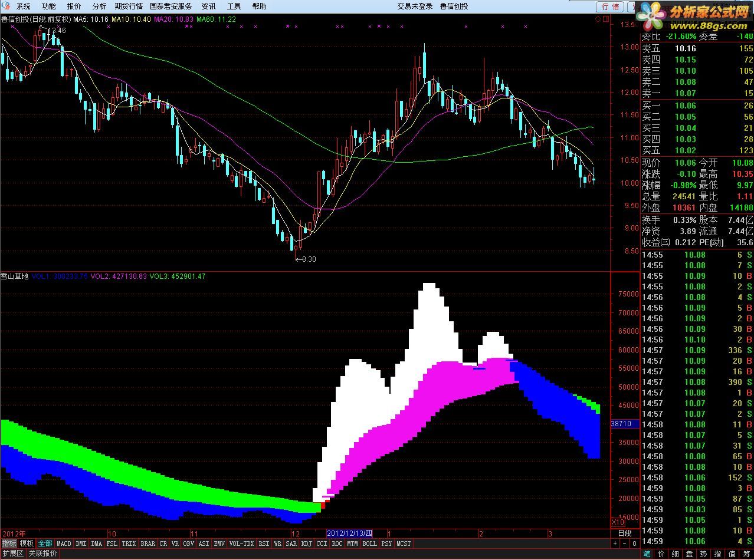Select the 势 tab in quote panel
Image resolution: width=754 pixels, height=560 pixels.
point(704,554)
